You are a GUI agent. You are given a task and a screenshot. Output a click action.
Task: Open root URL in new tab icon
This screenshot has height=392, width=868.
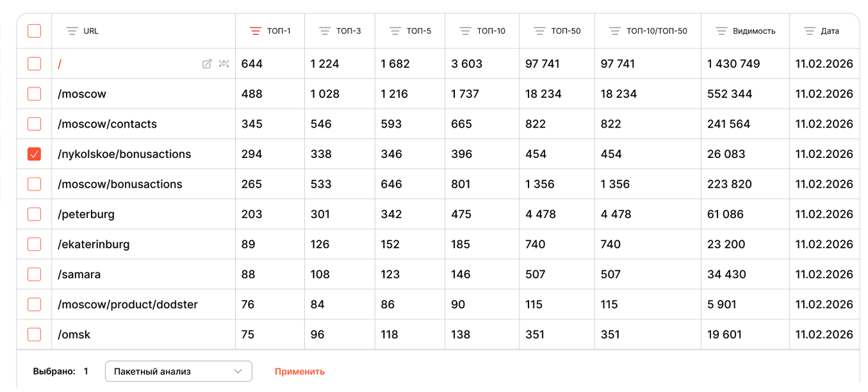point(207,64)
